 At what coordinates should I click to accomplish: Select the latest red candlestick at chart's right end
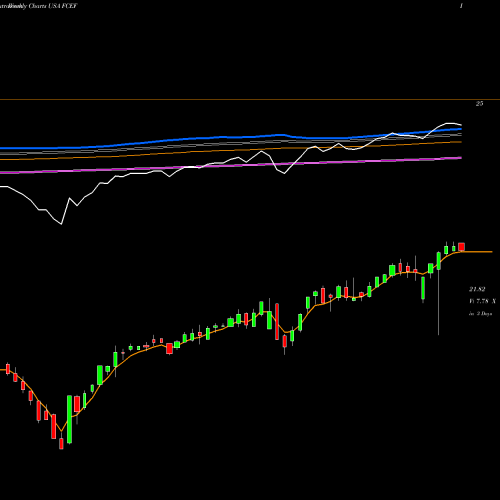[x=462, y=247]
